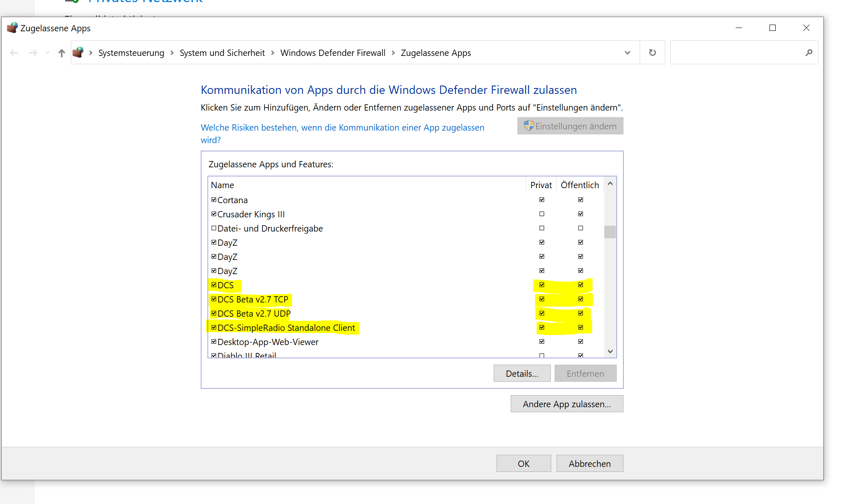Refresh the Zugelassene Apps page

tap(653, 53)
